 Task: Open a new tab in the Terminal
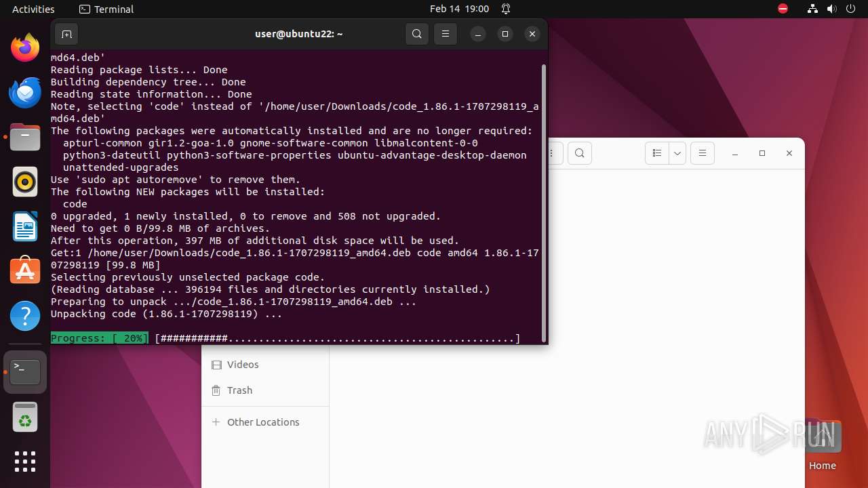(66, 34)
